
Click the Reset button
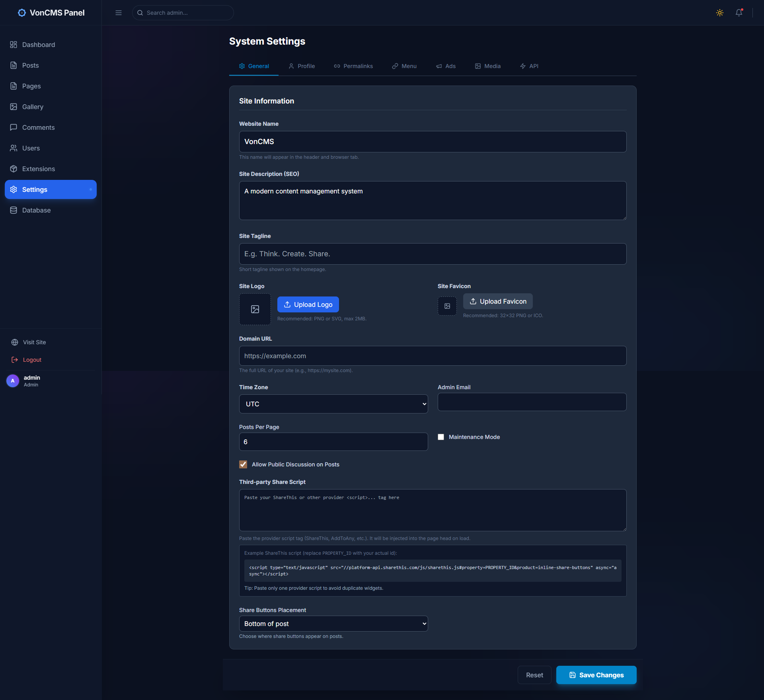point(534,675)
